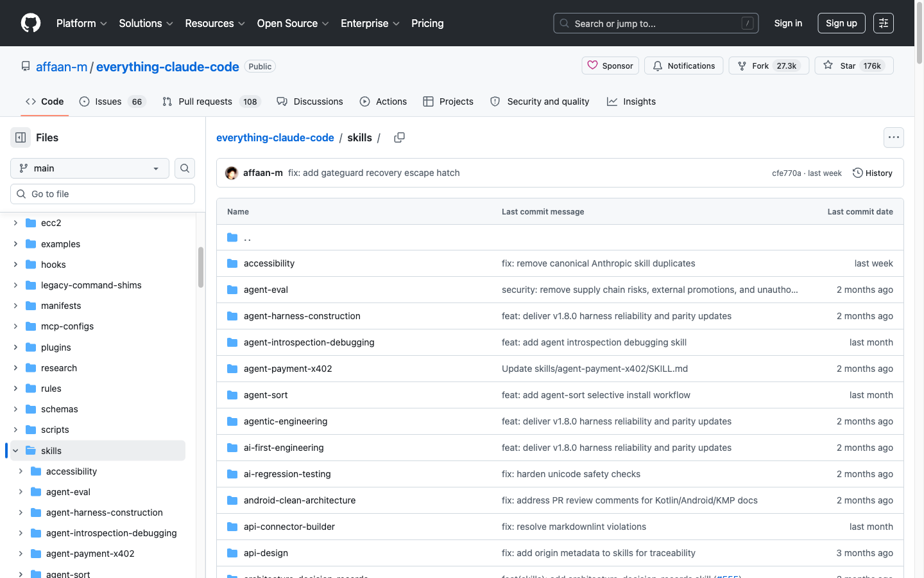This screenshot has width=924, height=578.
Task: Open the Platform navigation dropdown
Action: 81,23
